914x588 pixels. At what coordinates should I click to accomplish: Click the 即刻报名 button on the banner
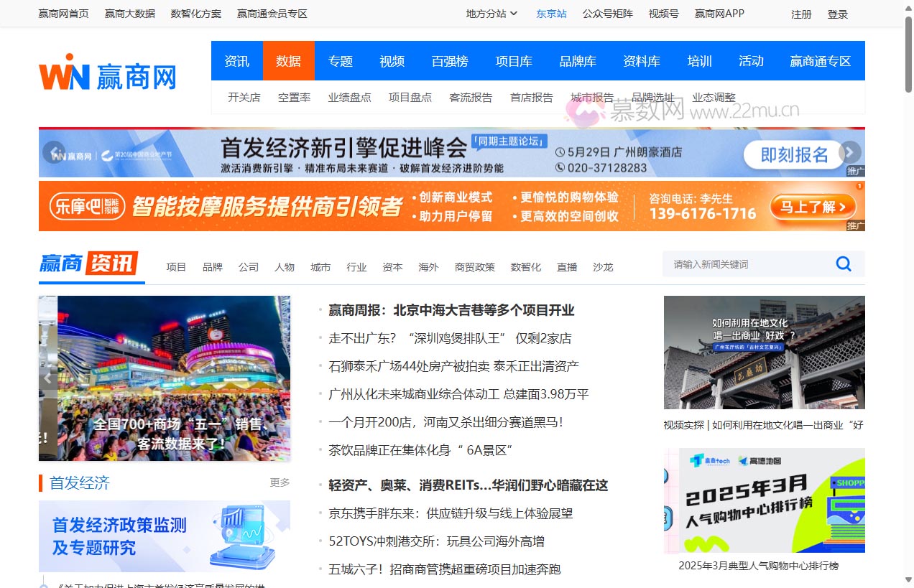[x=793, y=155]
